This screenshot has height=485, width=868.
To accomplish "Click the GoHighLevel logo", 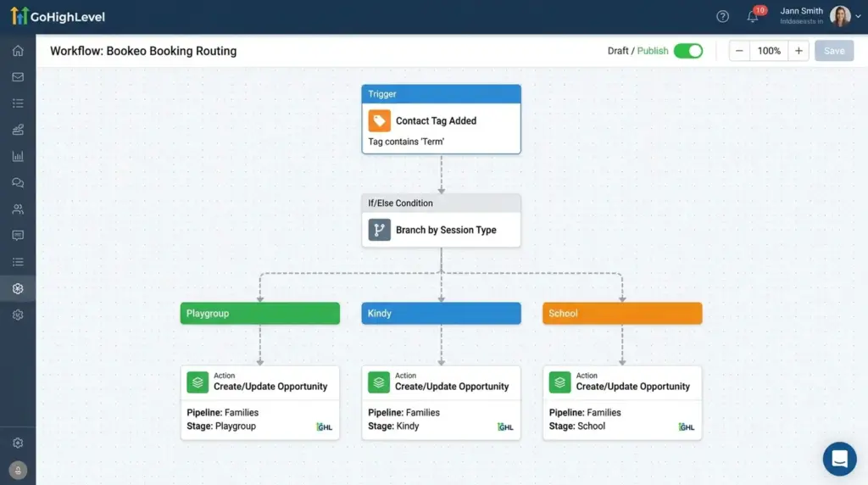I will (x=58, y=16).
